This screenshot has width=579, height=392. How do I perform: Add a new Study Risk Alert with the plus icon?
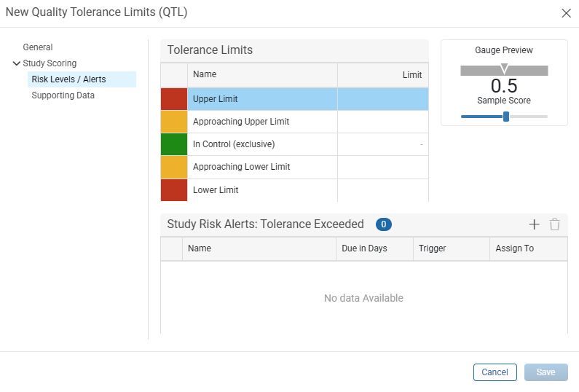534,224
